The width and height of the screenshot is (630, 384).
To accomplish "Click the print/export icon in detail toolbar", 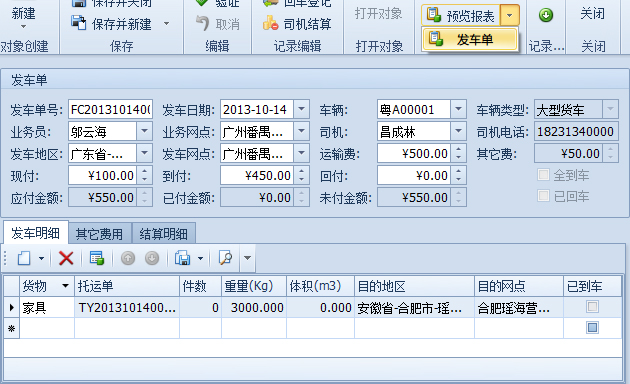I will pos(183,258).
